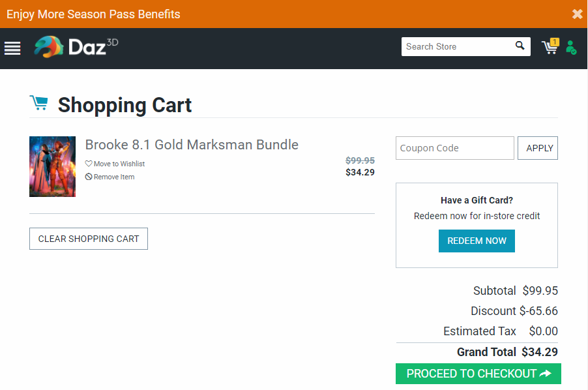This screenshot has height=390, width=588.
Task: Click the Remove Item circle icon
Action: (89, 177)
